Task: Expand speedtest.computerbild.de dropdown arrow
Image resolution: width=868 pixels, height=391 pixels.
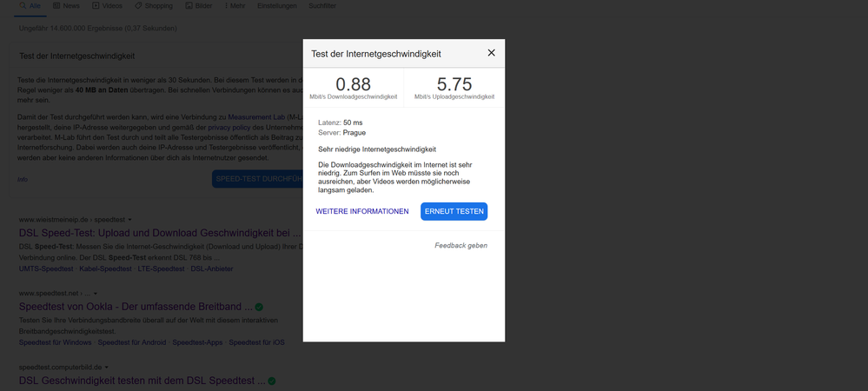Action: pos(106,368)
